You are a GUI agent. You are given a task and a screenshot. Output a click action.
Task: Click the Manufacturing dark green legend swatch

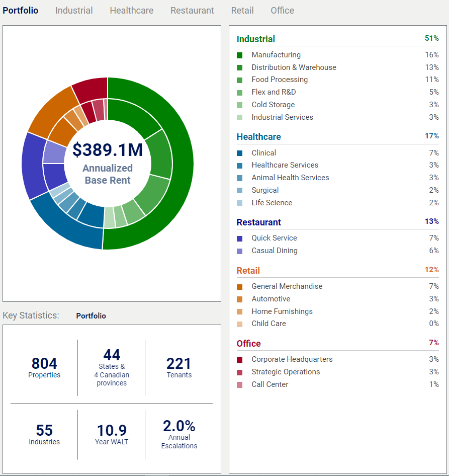[x=240, y=55]
